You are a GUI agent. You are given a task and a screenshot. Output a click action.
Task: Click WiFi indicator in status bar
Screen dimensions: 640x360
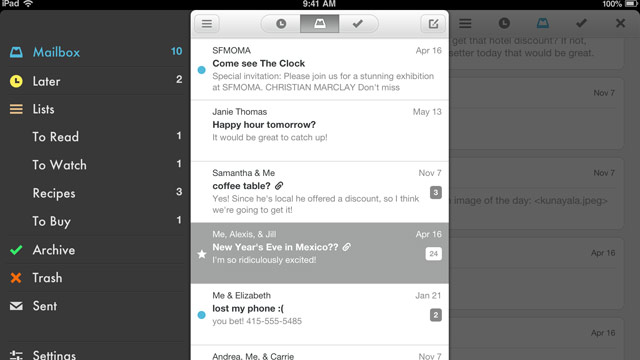click(x=28, y=4)
